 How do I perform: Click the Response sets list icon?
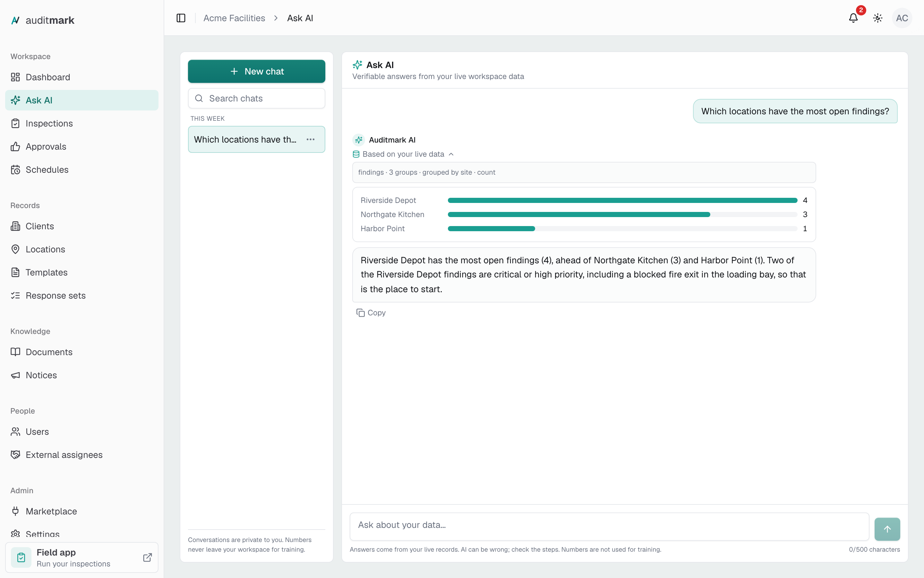(15, 295)
